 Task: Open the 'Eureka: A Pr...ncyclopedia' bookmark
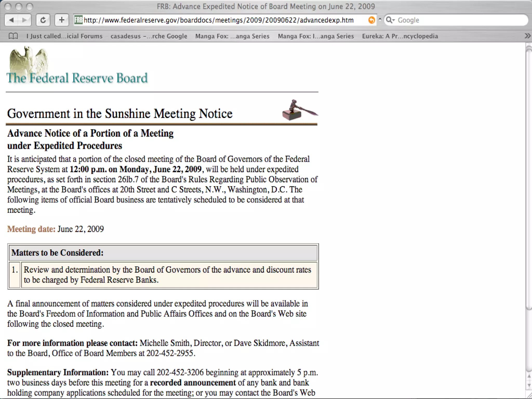coord(400,36)
